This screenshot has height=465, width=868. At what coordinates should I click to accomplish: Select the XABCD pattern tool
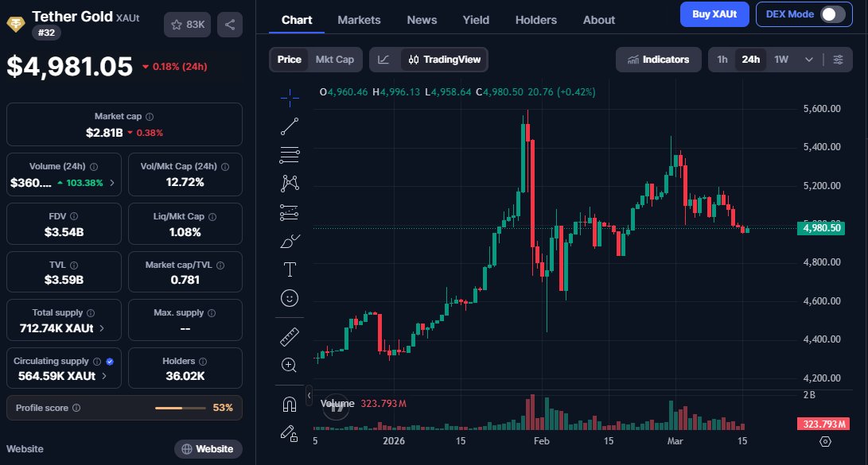point(290,183)
